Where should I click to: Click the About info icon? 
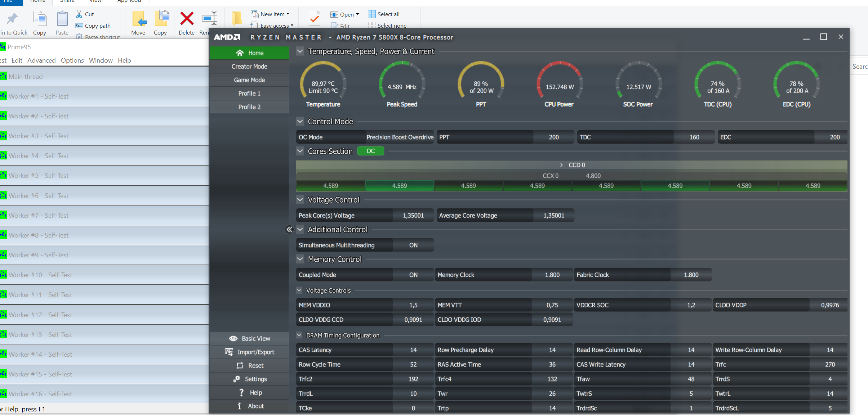pos(239,406)
